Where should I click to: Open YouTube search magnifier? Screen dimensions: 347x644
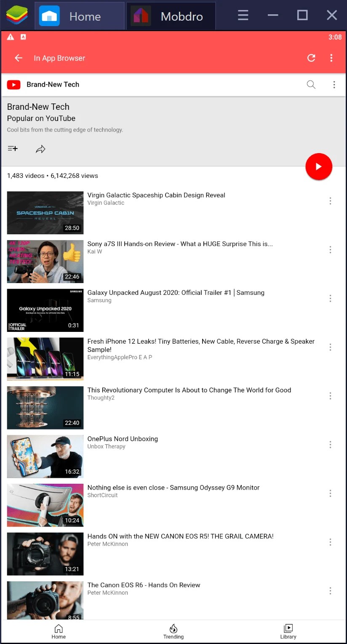coord(311,85)
